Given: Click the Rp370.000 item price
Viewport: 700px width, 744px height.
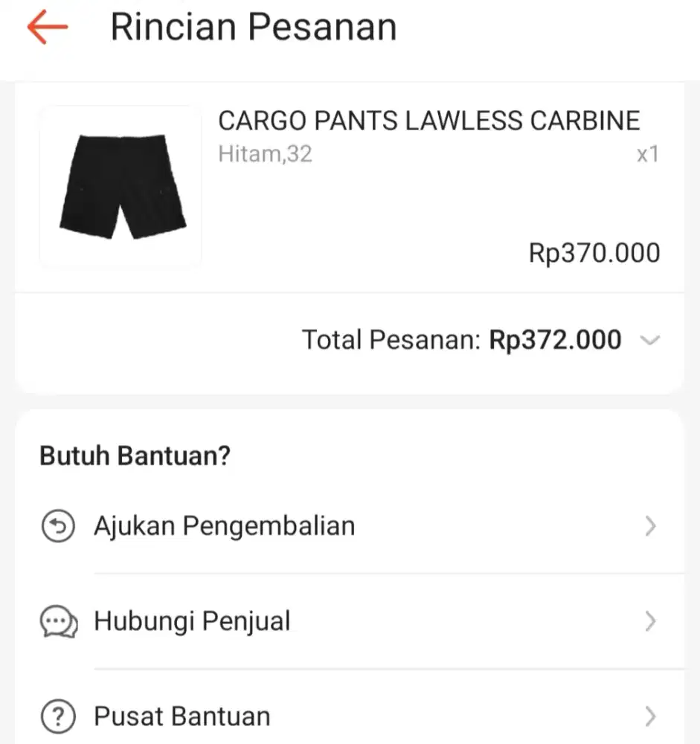Looking at the screenshot, I should tap(594, 254).
